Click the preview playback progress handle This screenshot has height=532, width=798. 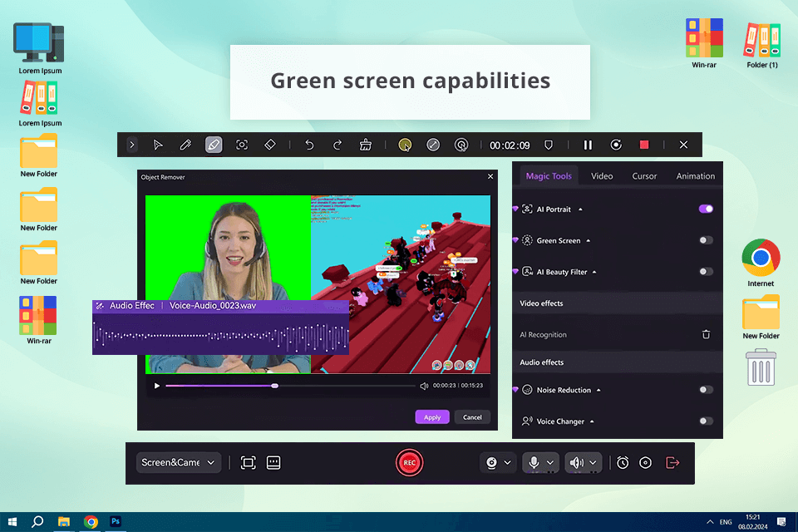tap(275, 386)
